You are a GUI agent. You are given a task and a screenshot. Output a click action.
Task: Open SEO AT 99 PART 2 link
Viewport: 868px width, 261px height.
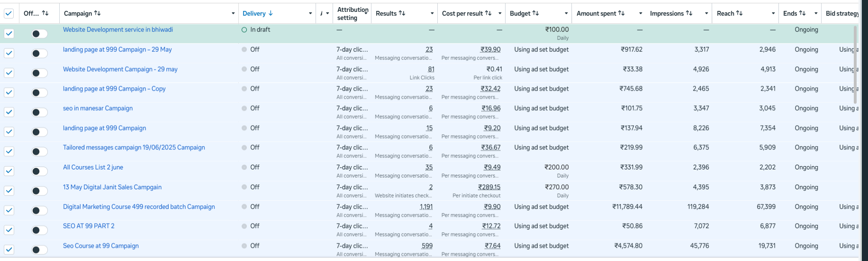pyautogui.click(x=89, y=226)
